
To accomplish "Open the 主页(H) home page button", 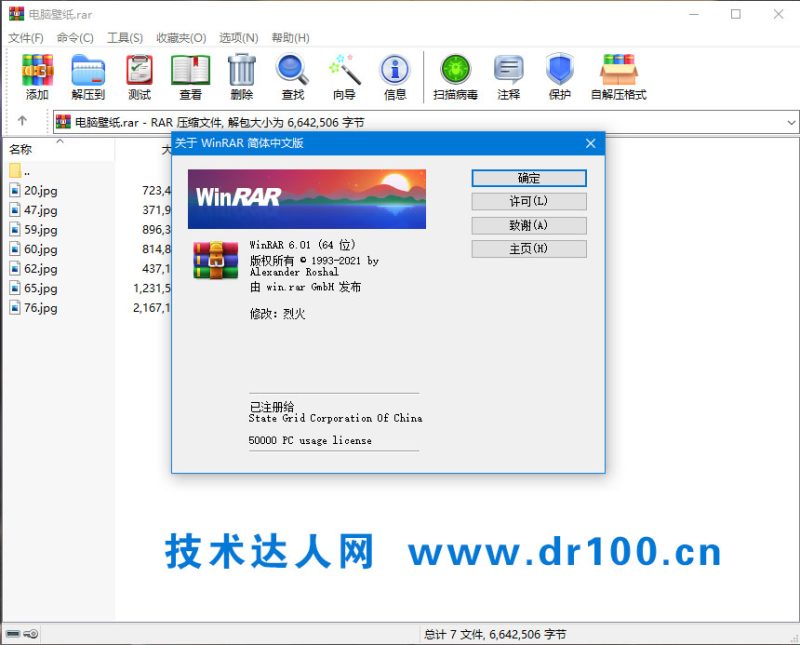I will [x=529, y=249].
